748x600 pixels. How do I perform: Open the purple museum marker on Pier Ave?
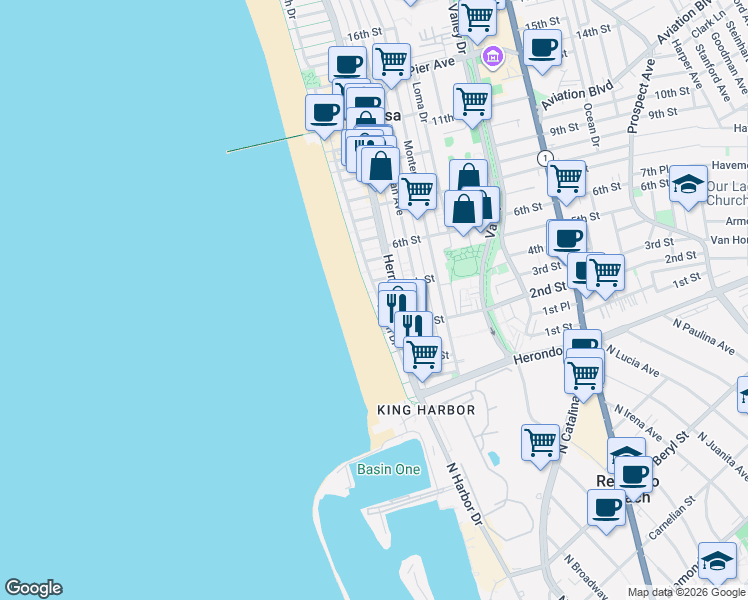tap(493, 58)
